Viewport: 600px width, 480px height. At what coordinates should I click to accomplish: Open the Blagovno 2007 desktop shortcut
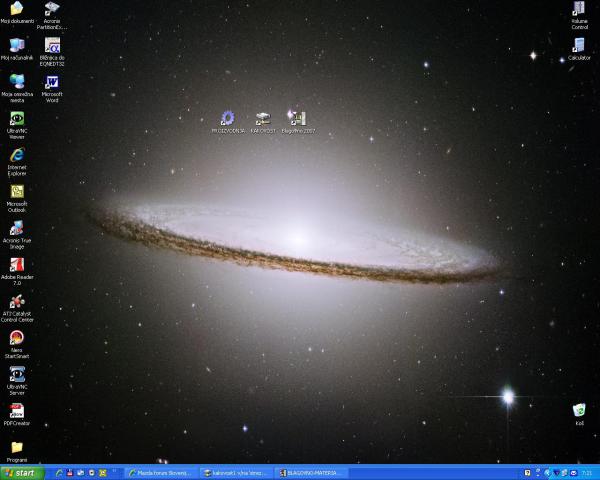(298, 118)
